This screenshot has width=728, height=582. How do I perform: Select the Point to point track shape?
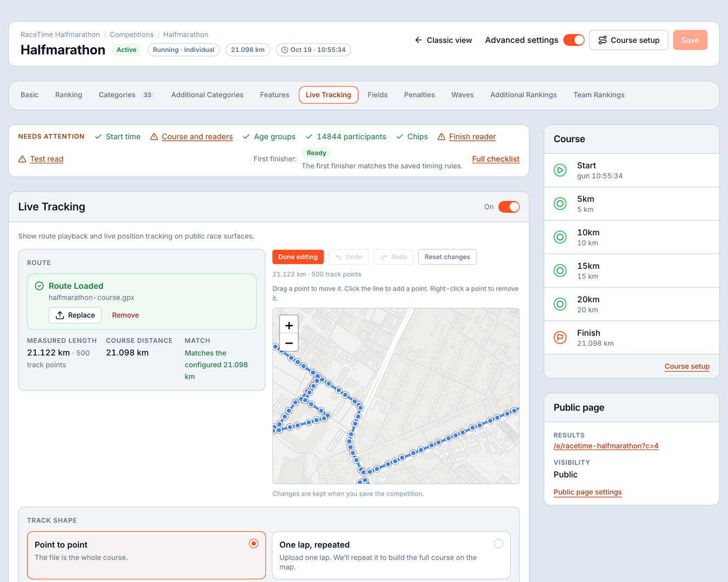pos(146,555)
